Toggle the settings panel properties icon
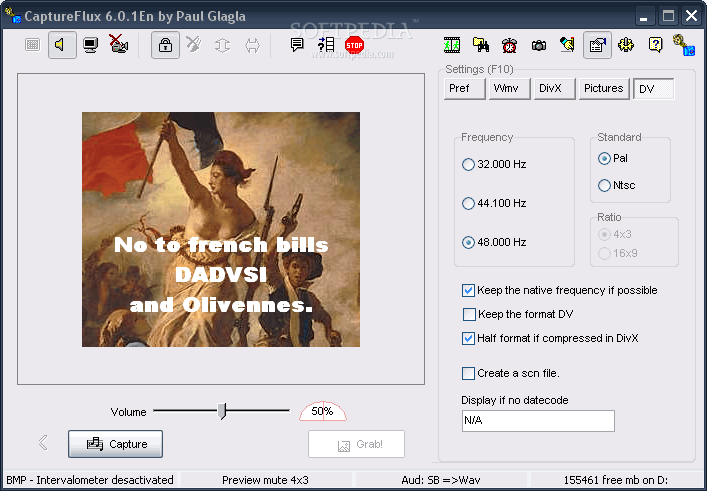 tap(597, 45)
